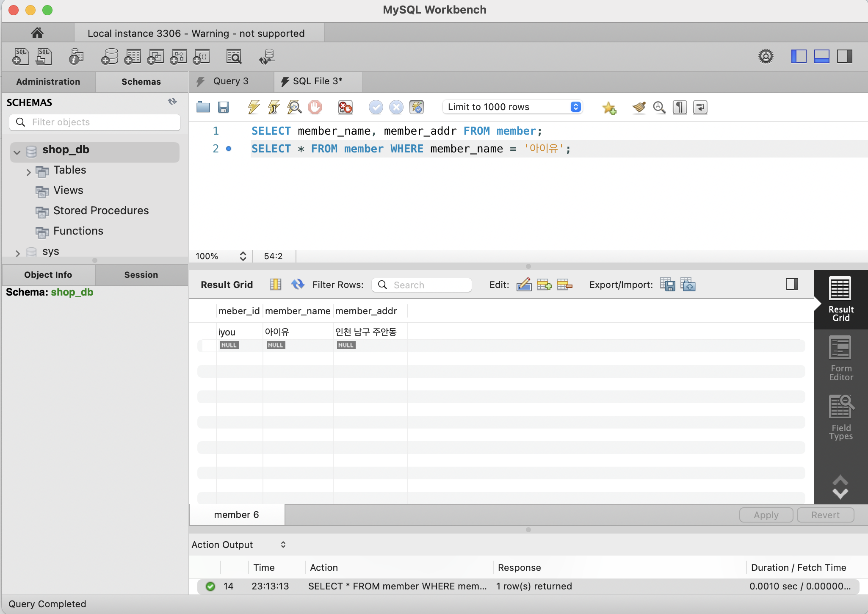The width and height of the screenshot is (868, 614).
Task: Save snippet star icon
Action: tap(609, 108)
